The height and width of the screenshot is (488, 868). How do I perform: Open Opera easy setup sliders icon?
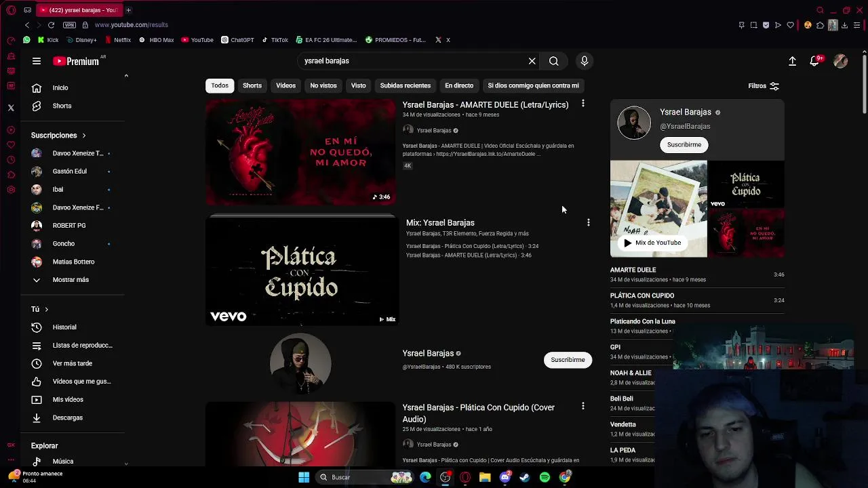858,25
